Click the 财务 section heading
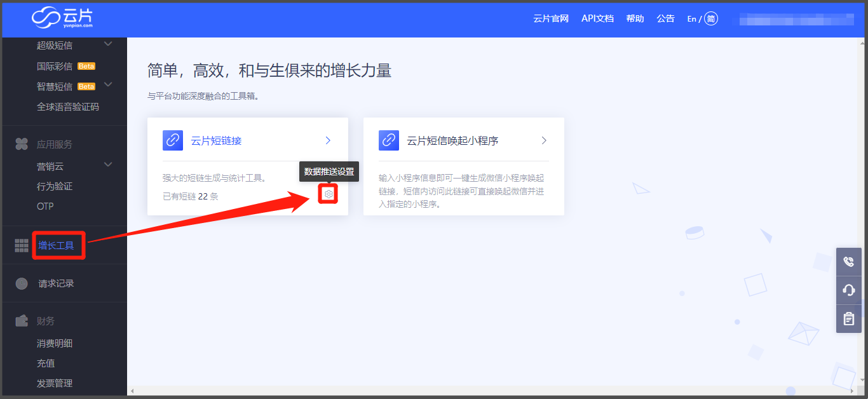The image size is (868, 399). click(46, 321)
